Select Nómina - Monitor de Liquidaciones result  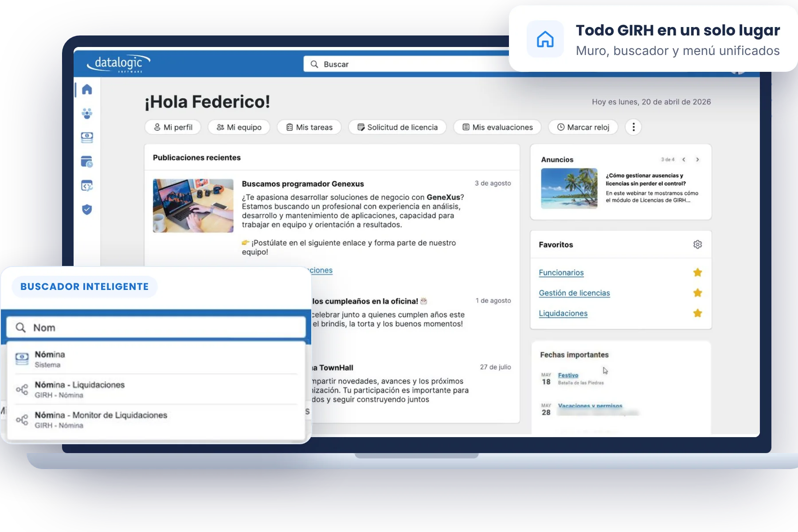[x=156, y=419]
